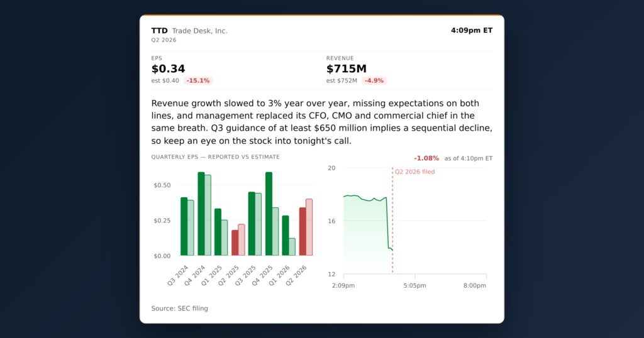Click the Q2 2025 axis label
644x338 pixels.
(x=229, y=275)
